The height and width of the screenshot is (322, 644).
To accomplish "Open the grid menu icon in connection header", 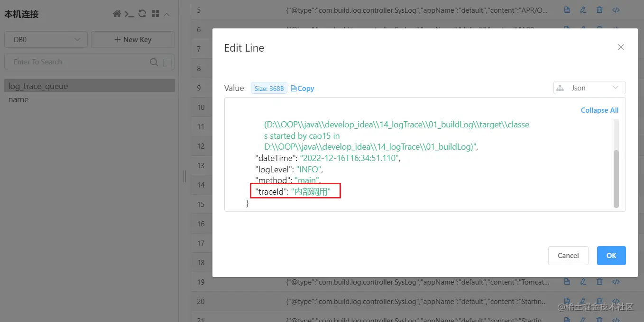I will pos(155,14).
